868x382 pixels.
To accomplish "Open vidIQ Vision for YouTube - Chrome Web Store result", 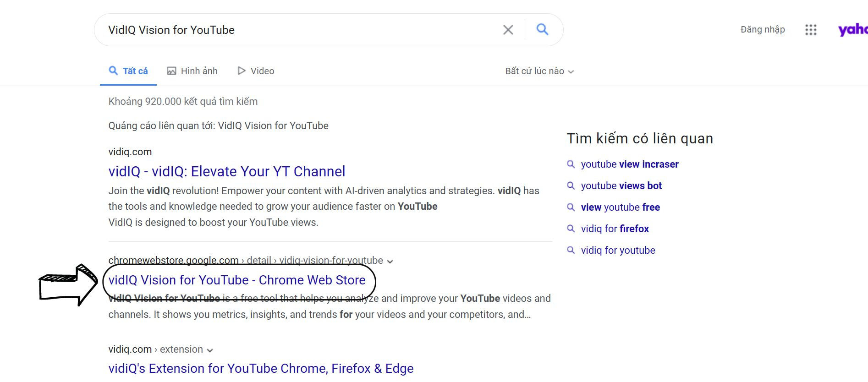I will pos(237,280).
